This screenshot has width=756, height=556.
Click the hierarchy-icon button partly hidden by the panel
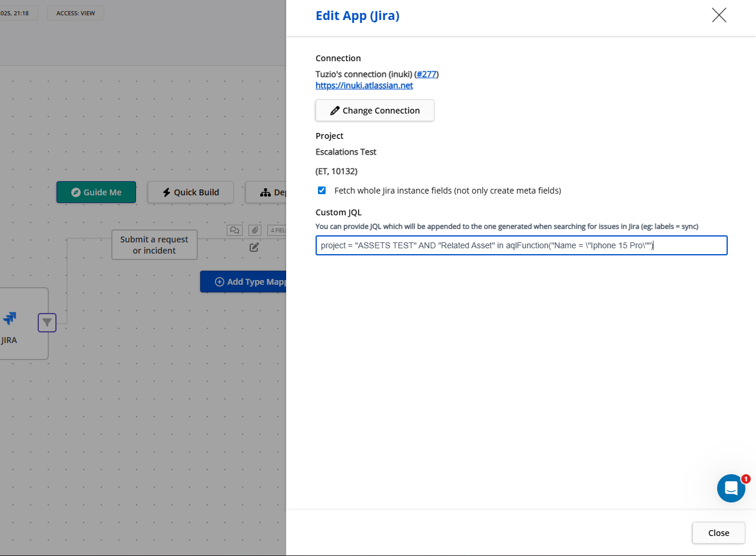(266, 192)
